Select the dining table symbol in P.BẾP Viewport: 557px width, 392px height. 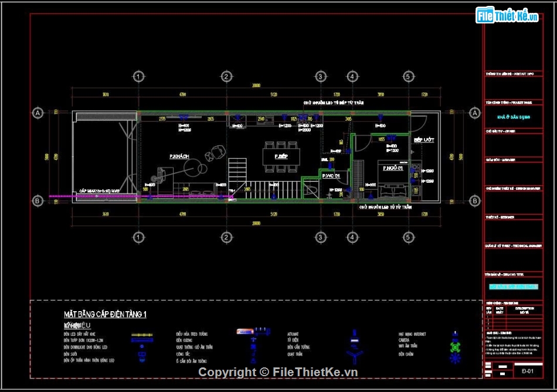(x=281, y=157)
